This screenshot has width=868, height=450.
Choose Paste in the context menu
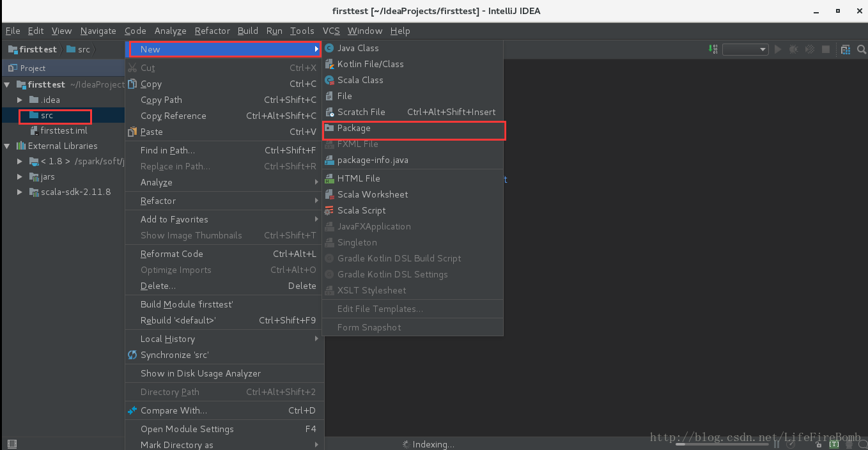click(224, 132)
